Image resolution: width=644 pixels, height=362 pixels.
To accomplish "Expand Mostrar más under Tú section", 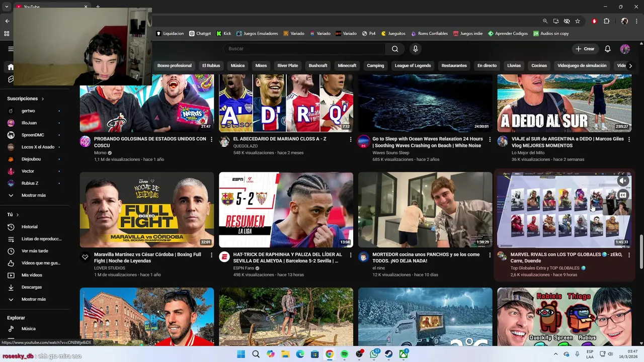I will coord(34,299).
